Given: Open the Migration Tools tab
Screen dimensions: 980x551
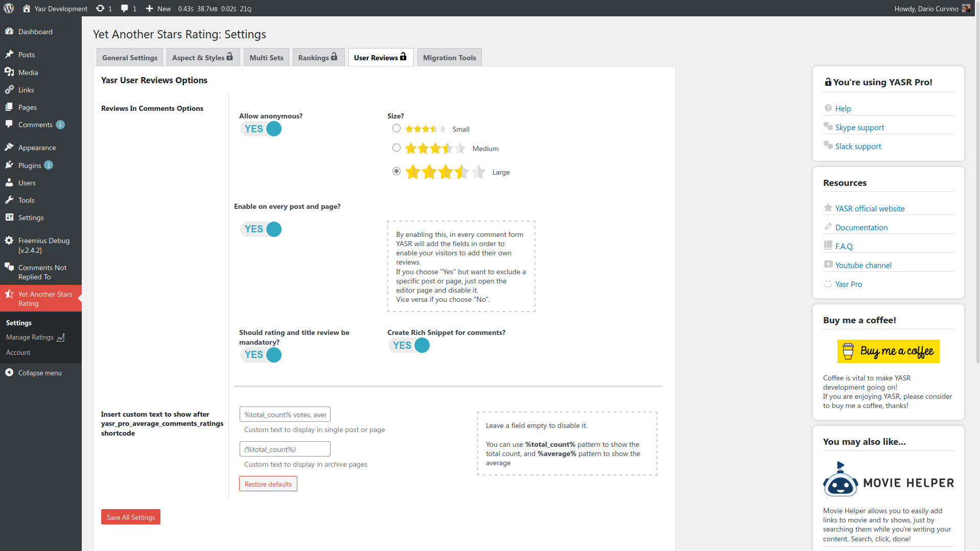Looking at the screenshot, I should pyautogui.click(x=449, y=57).
